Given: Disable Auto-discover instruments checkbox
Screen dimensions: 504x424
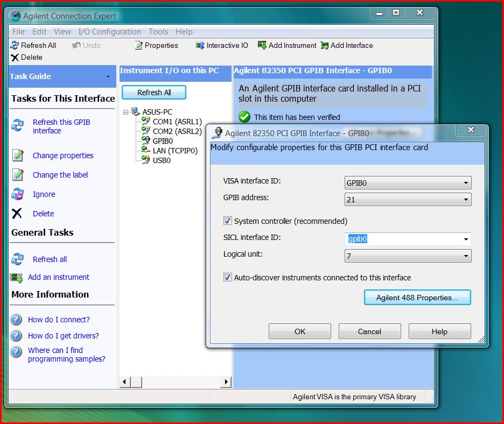Looking at the screenshot, I should (x=227, y=278).
